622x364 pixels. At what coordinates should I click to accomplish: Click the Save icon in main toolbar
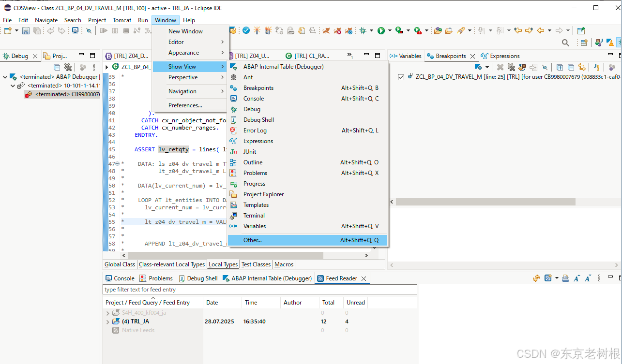[26, 30]
